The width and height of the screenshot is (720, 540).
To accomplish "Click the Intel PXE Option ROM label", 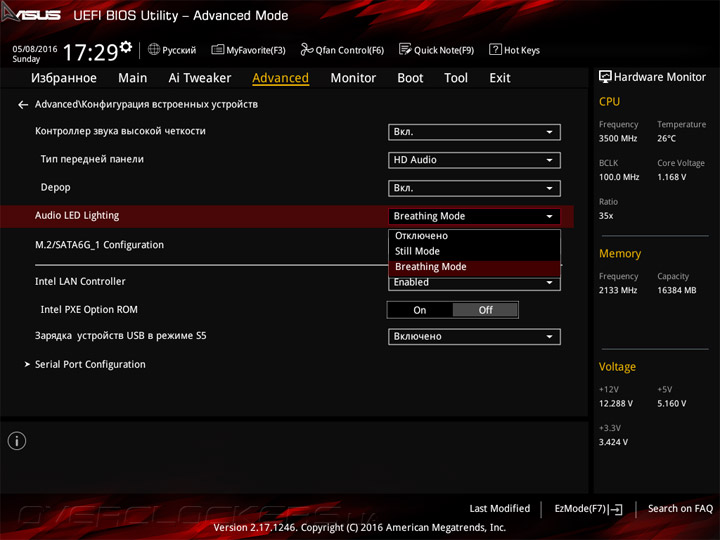I will click(x=89, y=309).
